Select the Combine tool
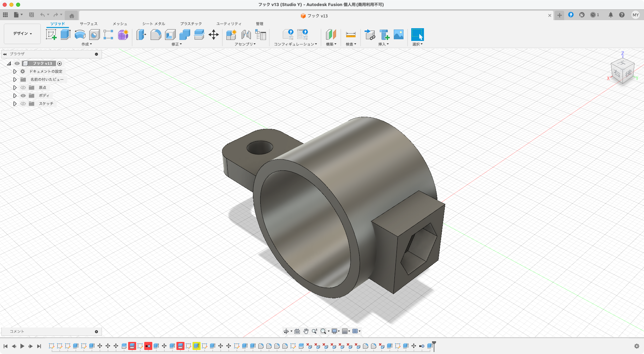The image size is (644, 354). coord(184,35)
